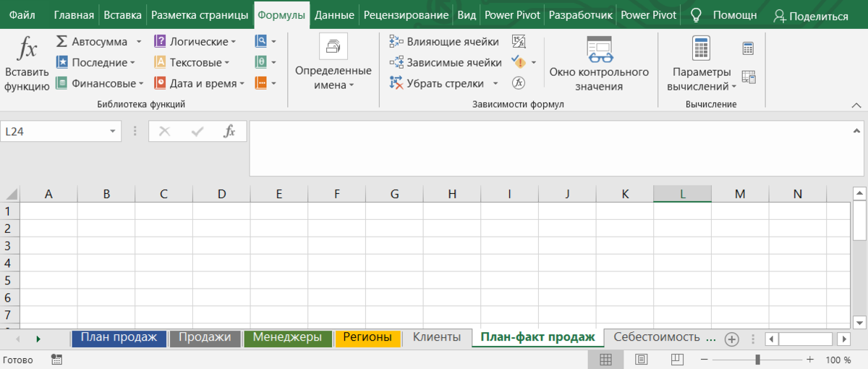Open the Вид ribbon tab
This screenshot has height=369, width=868.
pyautogui.click(x=467, y=14)
